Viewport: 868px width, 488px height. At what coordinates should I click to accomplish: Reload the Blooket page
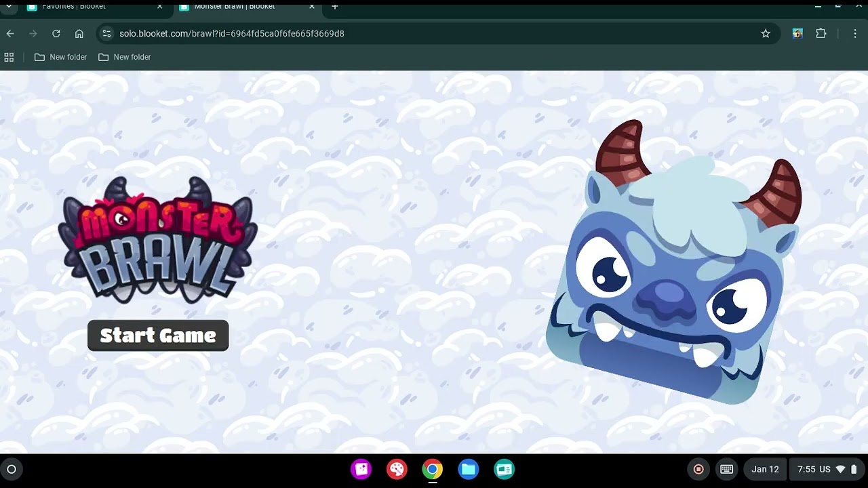56,33
